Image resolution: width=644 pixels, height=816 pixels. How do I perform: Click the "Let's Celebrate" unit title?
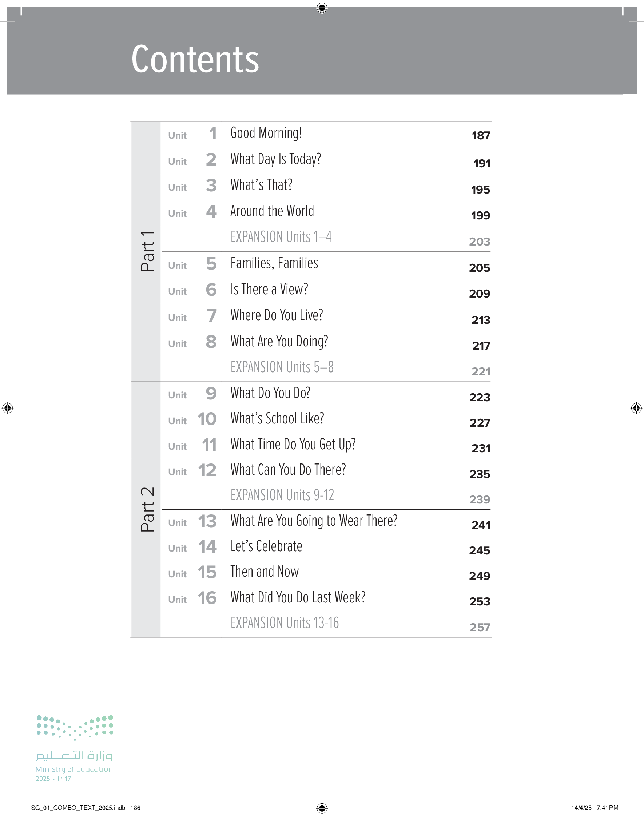point(266,546)
